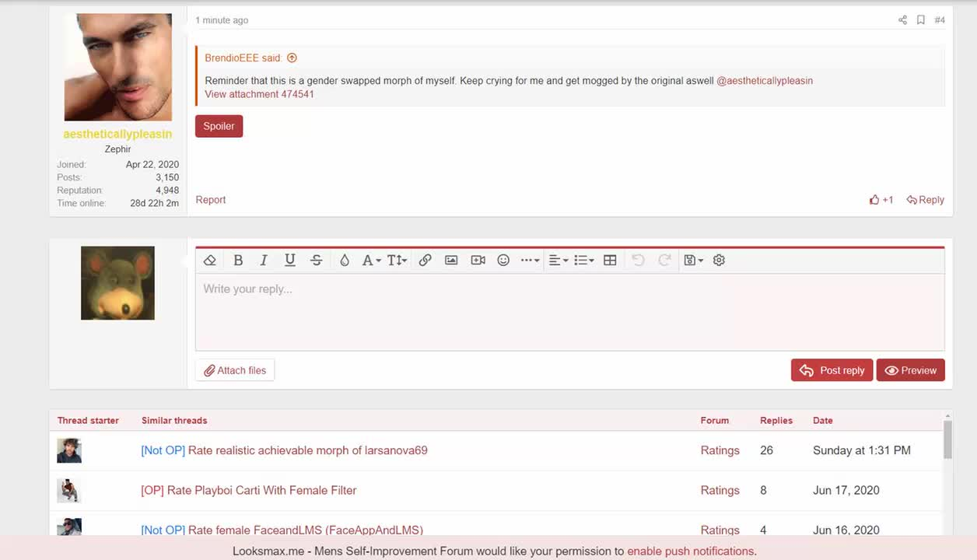Share post #4 using the share icon
The height and width of the screenshot is (560, 977).
[x=902, y=20]
